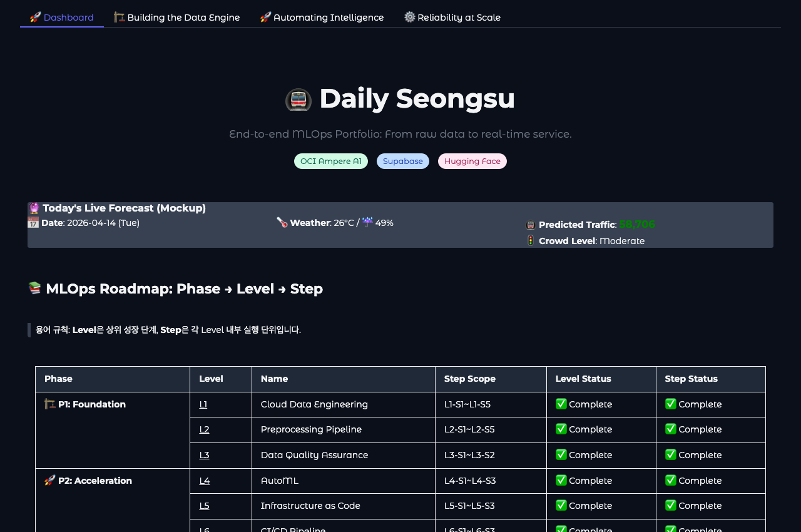Click Level Status checkmark for Cloud Data Engineering

561,404
